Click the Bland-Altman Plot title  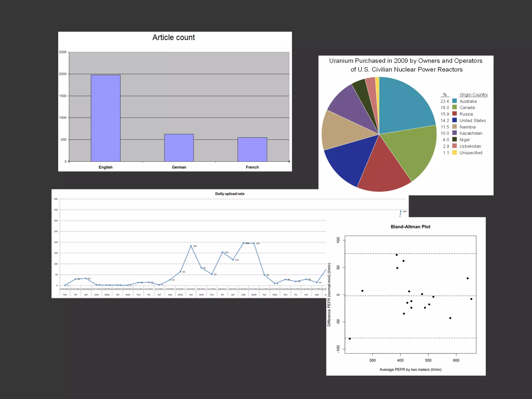pyautogui.click(x=410, y=227)
